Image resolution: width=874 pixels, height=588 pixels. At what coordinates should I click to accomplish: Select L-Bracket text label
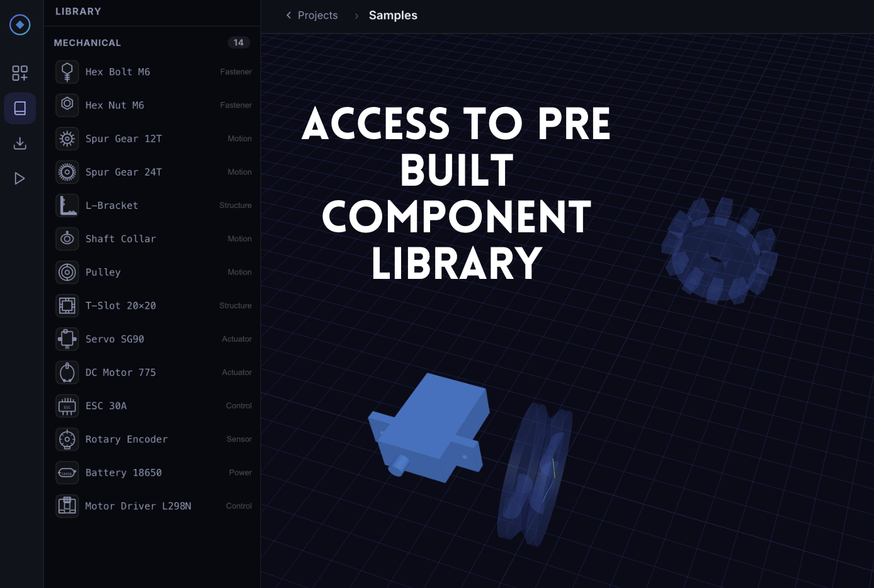tap(111, 205)
